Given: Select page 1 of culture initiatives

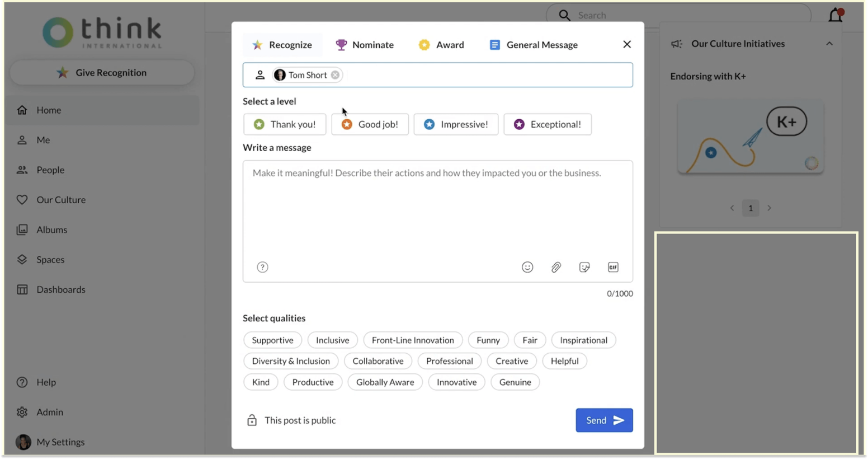Looking at the screenshot, I should tap(751, 208).
